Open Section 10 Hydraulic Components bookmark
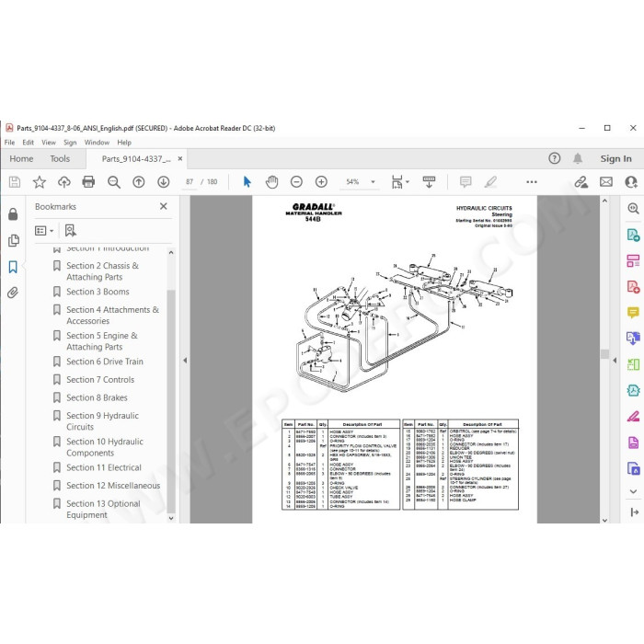This screenshot has height=644, width=644. 105,447
